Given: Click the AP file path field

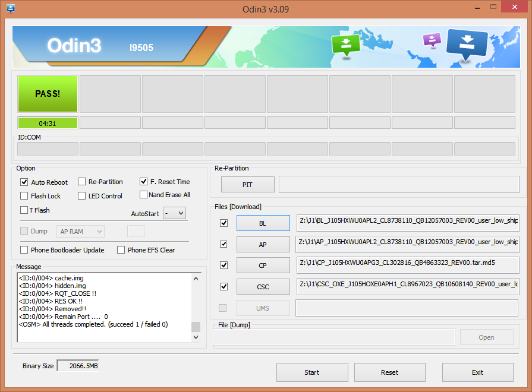Looking at the screenshot, I should pyautogui.click(x=407, y=244).
